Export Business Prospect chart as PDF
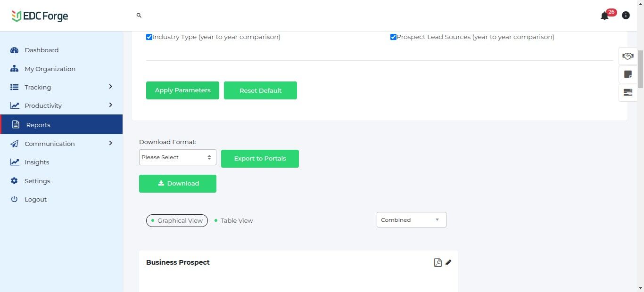 click(x=438, y=262)
